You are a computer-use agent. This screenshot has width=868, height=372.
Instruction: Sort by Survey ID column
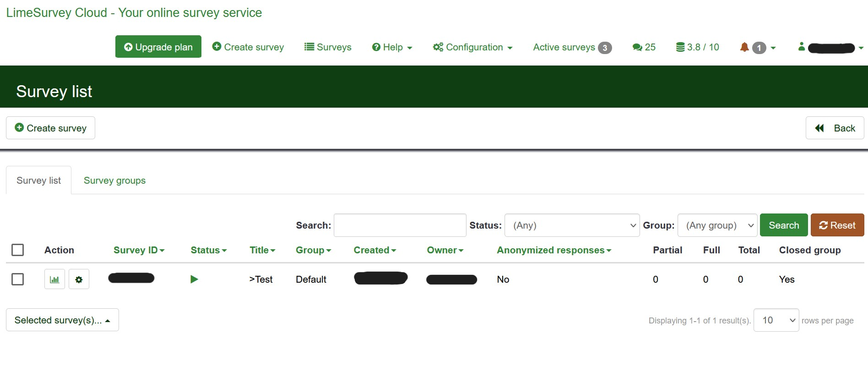tap(139, 250)
